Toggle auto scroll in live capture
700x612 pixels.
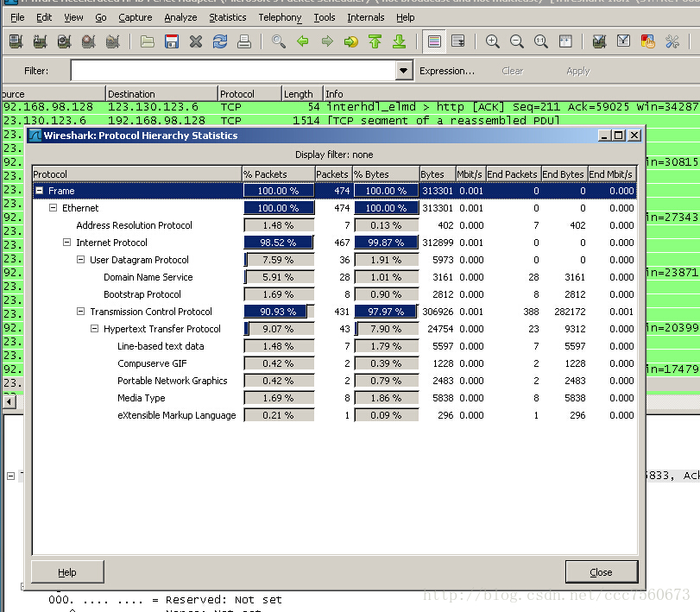(x=458, y=41)
